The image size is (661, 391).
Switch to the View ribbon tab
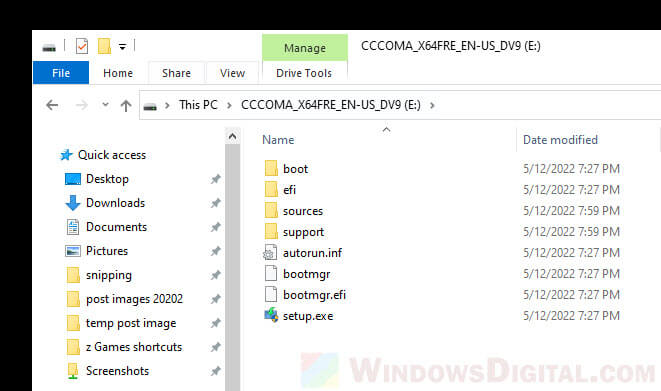tap(232, 73)
